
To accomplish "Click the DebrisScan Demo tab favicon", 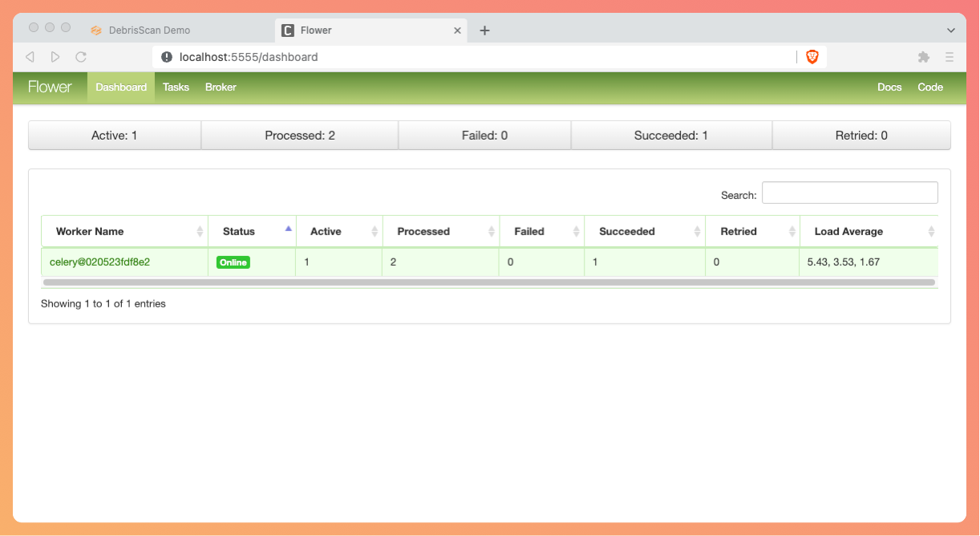I will [x=96, y=30].
